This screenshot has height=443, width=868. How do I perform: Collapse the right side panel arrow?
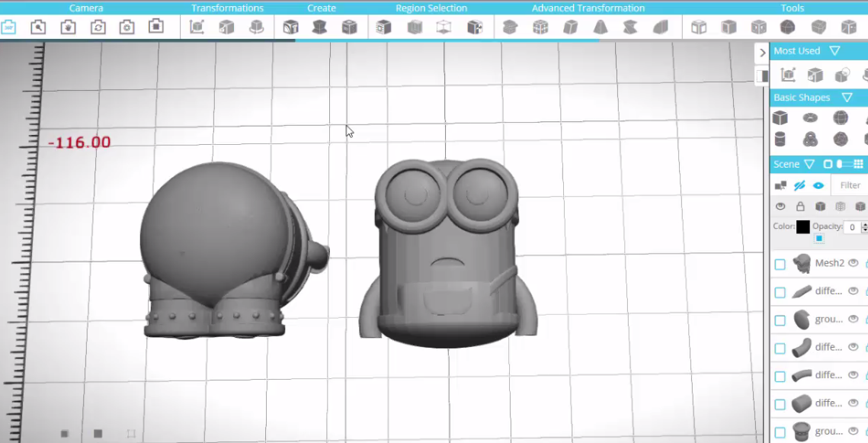pos(762,53)
